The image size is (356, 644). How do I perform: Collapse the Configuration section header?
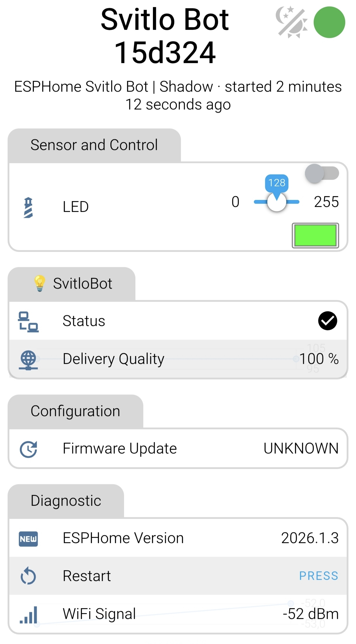[75, 411]
